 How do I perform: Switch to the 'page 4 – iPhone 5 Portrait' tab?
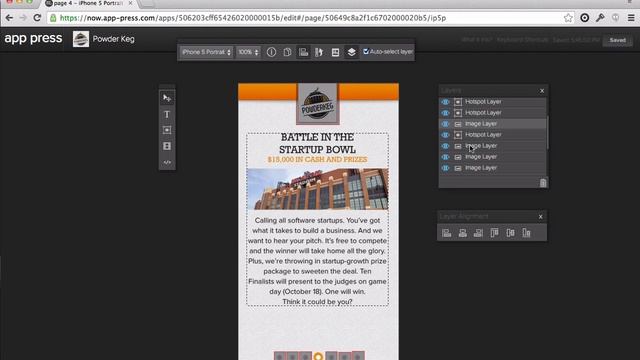[88, 3]
